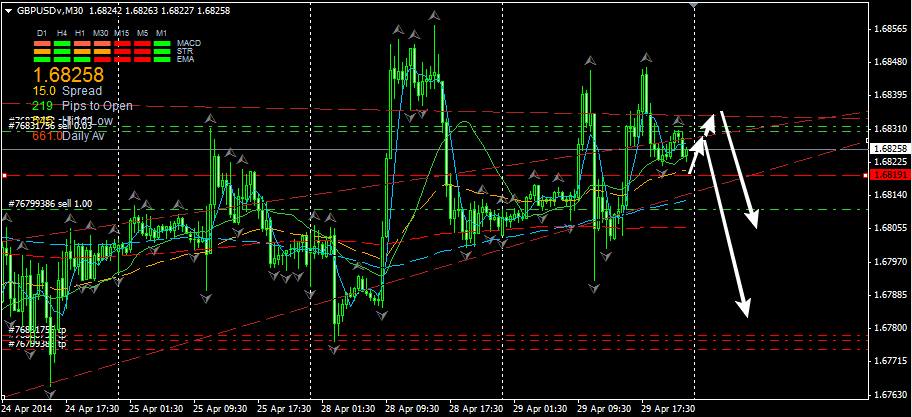This screenshot has height=417, width=912.
Task: Select order label #76831756 sell 0.03
Action: pyautogui.click(x=50, y=127)
